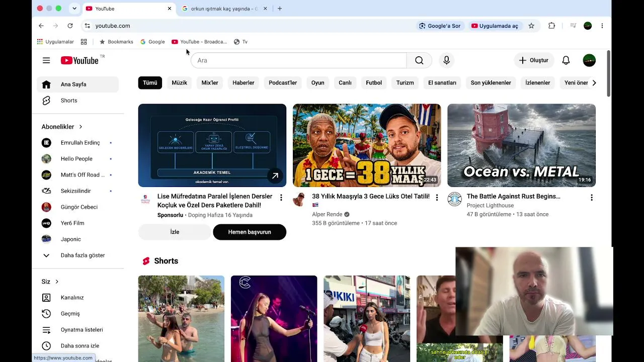644x362 pixels.
Task: Open the Güngör Cebeci subscription
Action: [x=77, y=207]
